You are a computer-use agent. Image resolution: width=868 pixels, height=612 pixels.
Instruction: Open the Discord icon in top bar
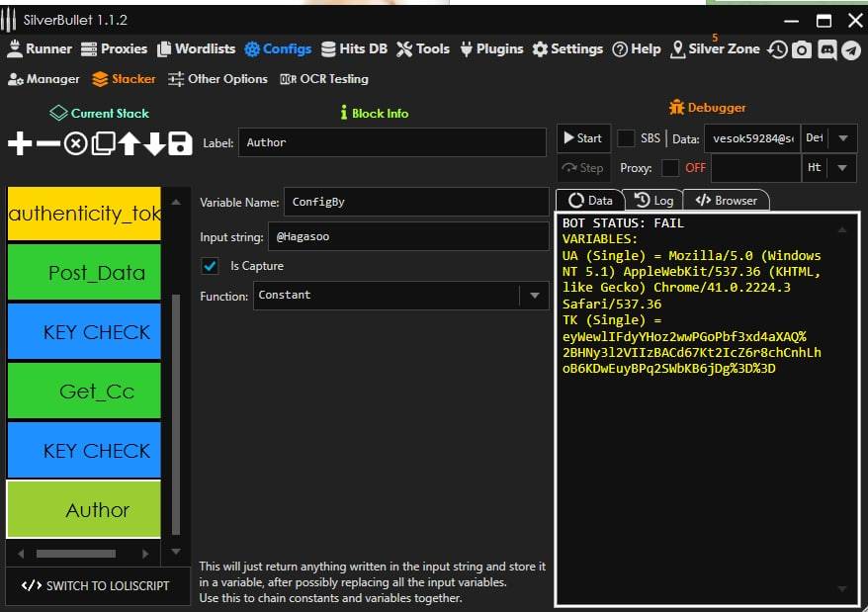point(827,49)
